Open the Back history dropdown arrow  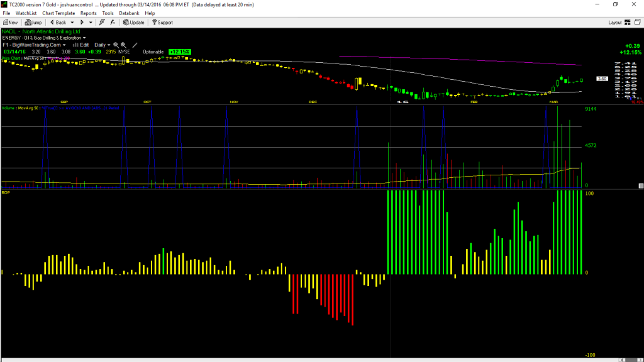tap(72, 23)
